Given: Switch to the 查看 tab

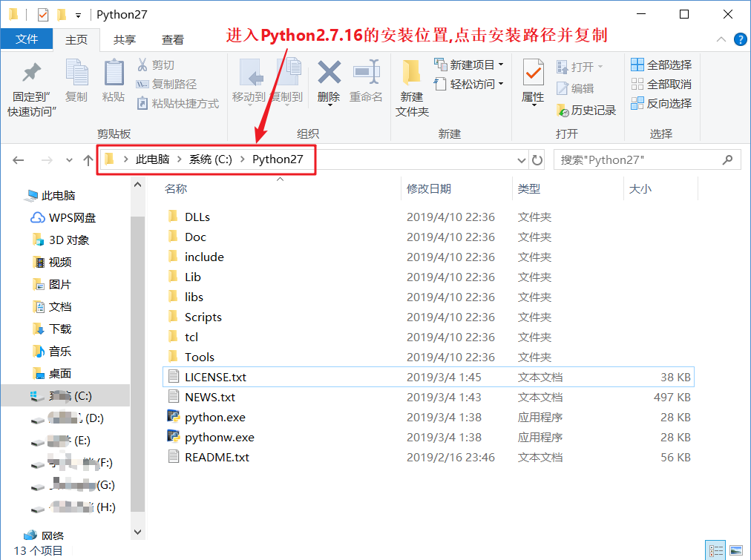Looking at the screenshot, I should (x=172, y=40).
